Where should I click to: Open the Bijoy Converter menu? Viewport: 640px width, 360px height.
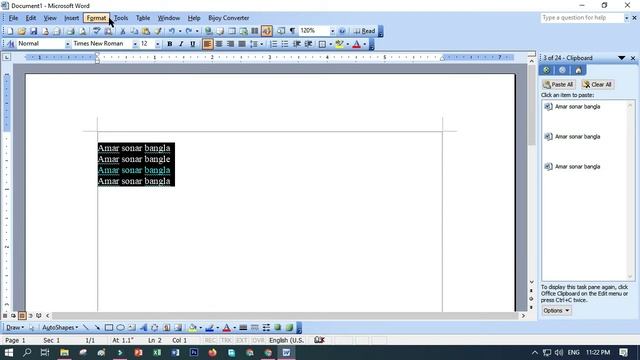(x=229, y=18)
